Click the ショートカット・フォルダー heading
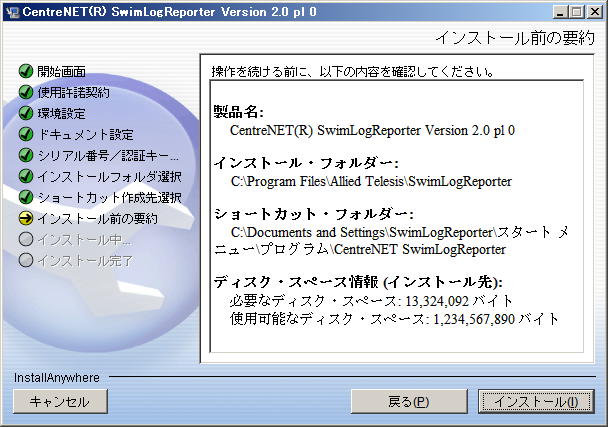Viewport: 608px width, 427px height. pos(314,214)
